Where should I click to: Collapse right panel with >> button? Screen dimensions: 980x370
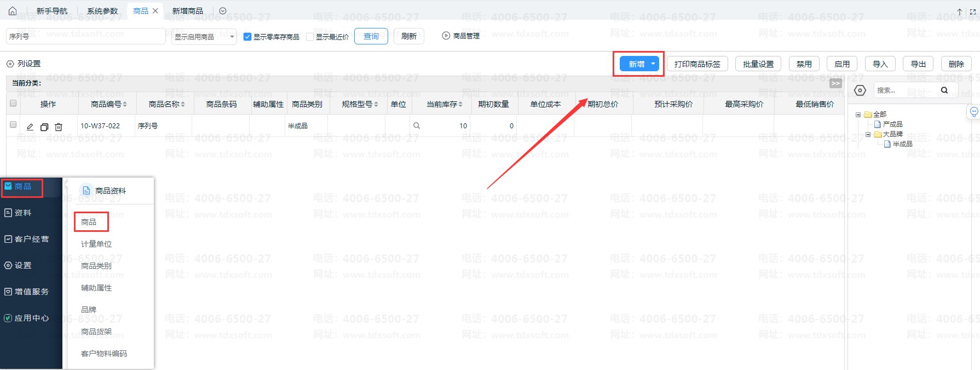pyautogui.click(x=835, y=83)
